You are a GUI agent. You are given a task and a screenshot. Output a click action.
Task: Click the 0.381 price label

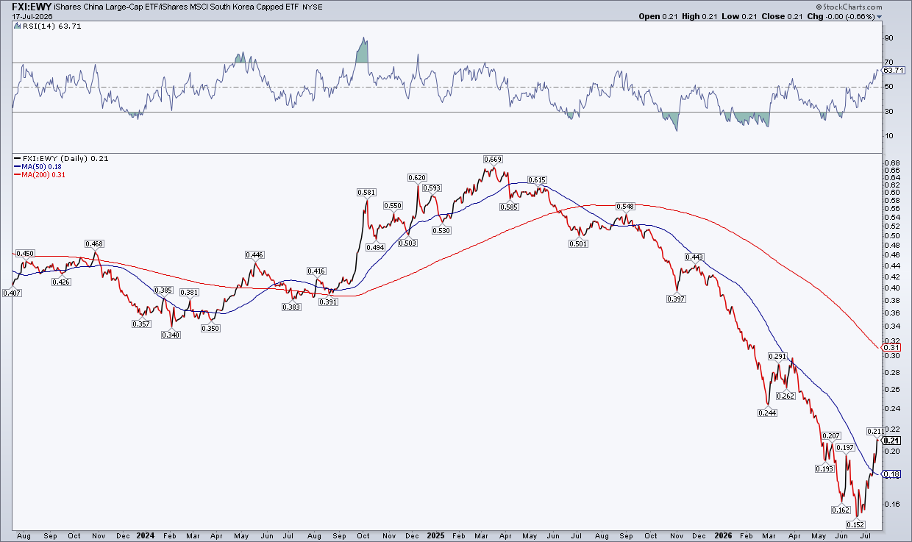(x=189, y=293)
